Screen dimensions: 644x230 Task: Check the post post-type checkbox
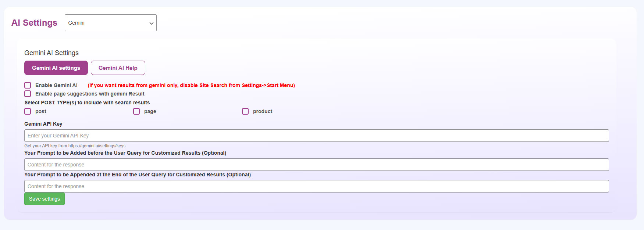(x=28, y=111)
